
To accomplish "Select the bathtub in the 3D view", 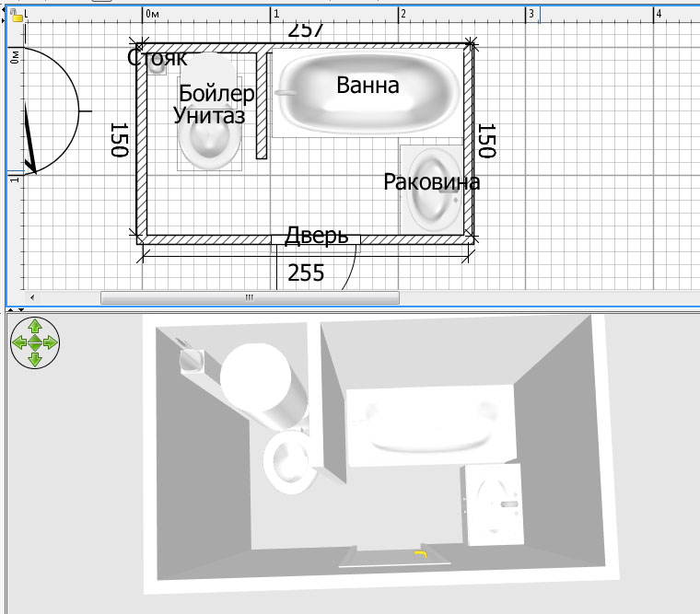I will [431, 426].
